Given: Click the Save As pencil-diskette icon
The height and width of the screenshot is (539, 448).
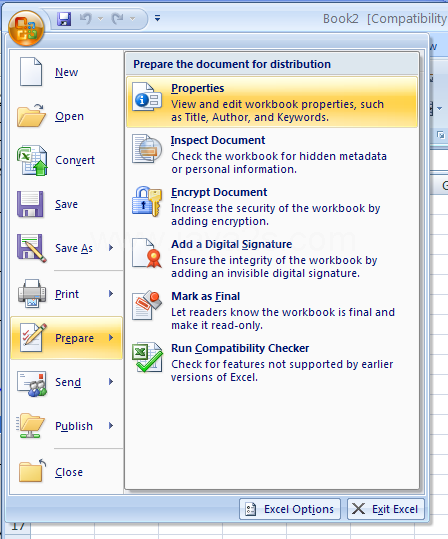Looking at the screenshot, I should 32,248.
